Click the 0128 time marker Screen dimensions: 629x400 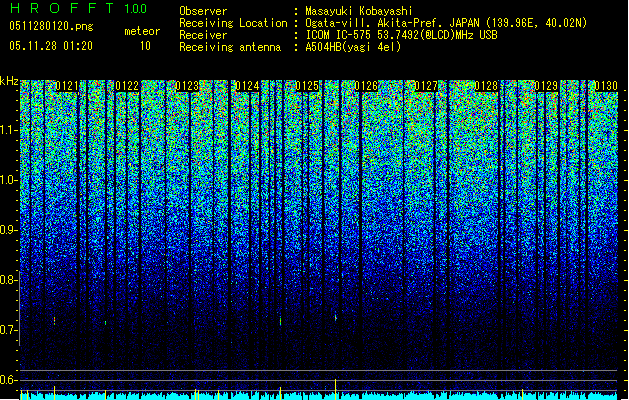pos(486,86)
